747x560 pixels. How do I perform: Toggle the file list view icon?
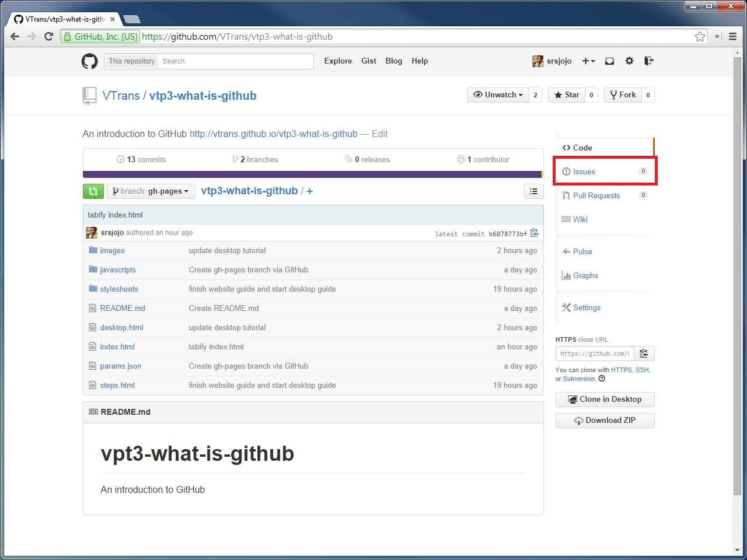coord(533,191)
